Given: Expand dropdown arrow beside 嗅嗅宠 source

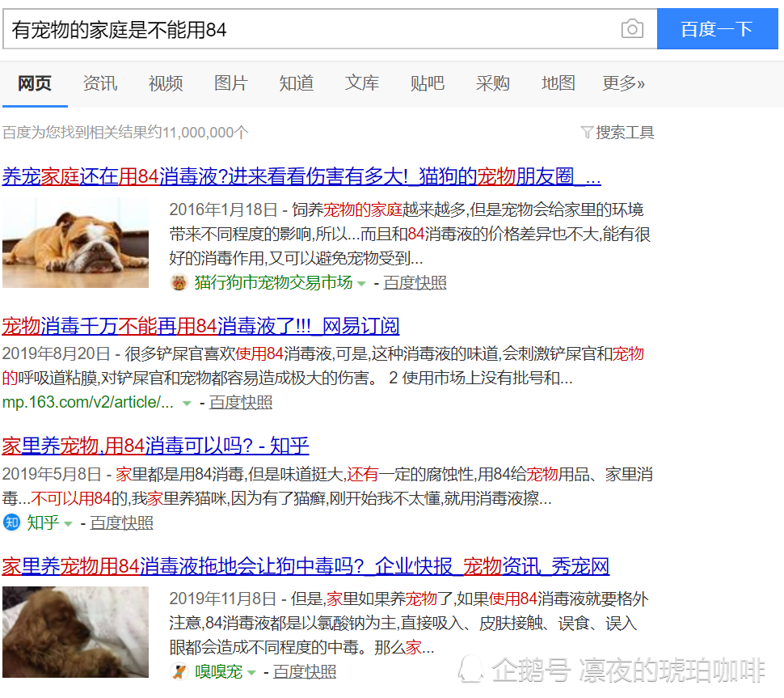Looking at the screenshot, I should coord(251,672).
